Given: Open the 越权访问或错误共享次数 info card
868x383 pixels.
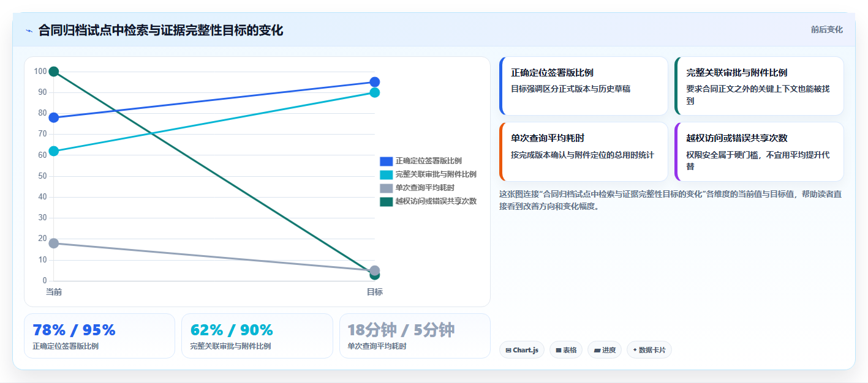Looking at the screenshot, I should [x=759, y=152].
